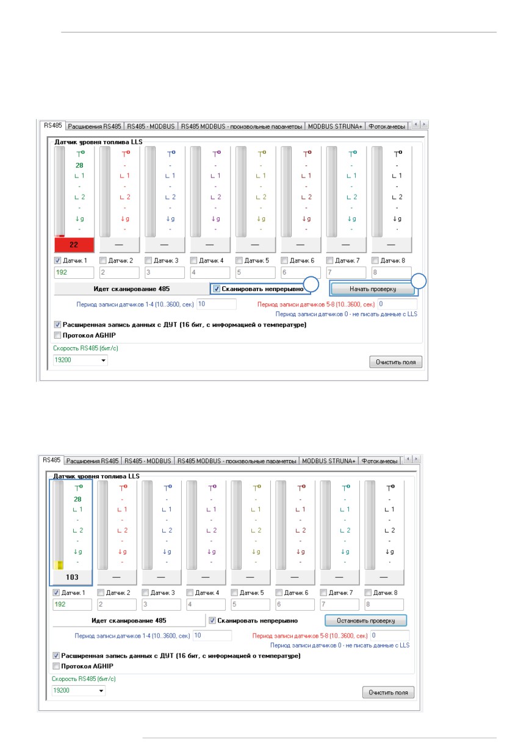Select RS485 tab in lower window
The width and height of the screenshot is (532, 756).
50,460
